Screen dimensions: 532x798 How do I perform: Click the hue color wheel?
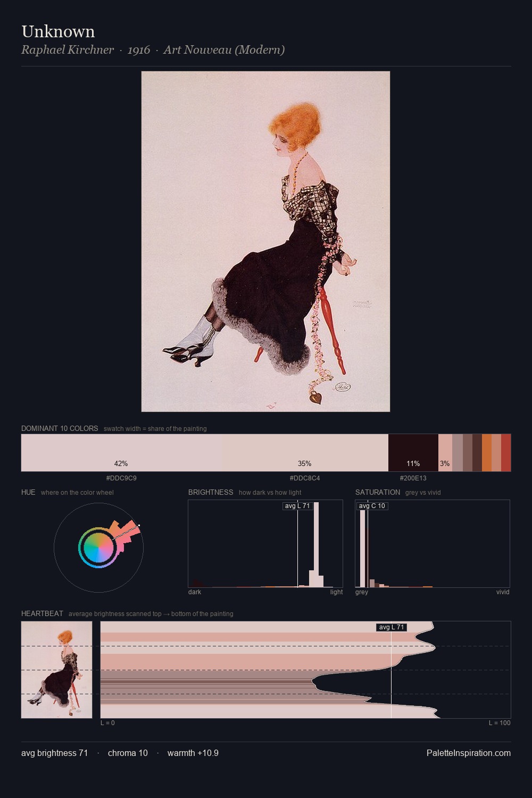98,547
